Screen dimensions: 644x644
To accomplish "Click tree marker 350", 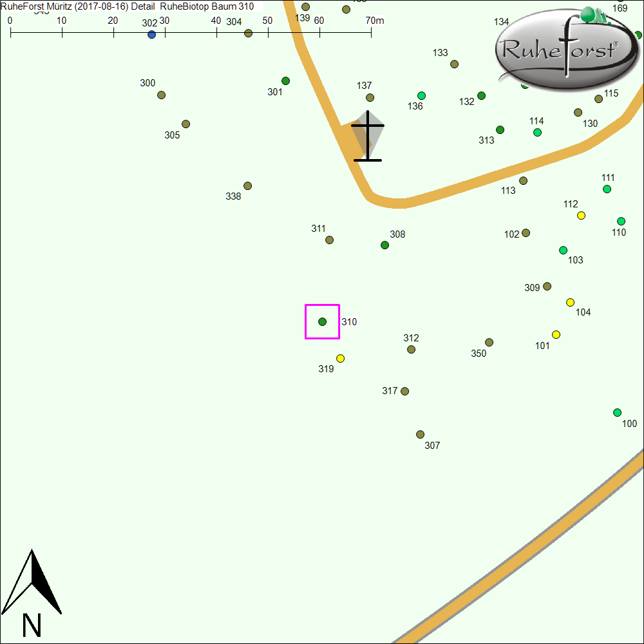I will 489,343.
